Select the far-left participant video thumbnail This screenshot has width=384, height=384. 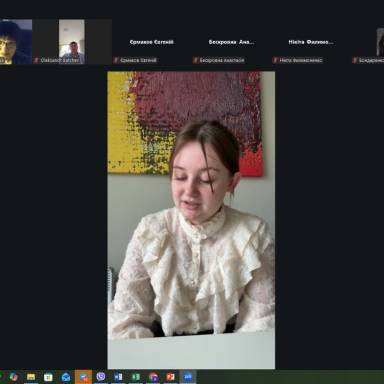16,42
